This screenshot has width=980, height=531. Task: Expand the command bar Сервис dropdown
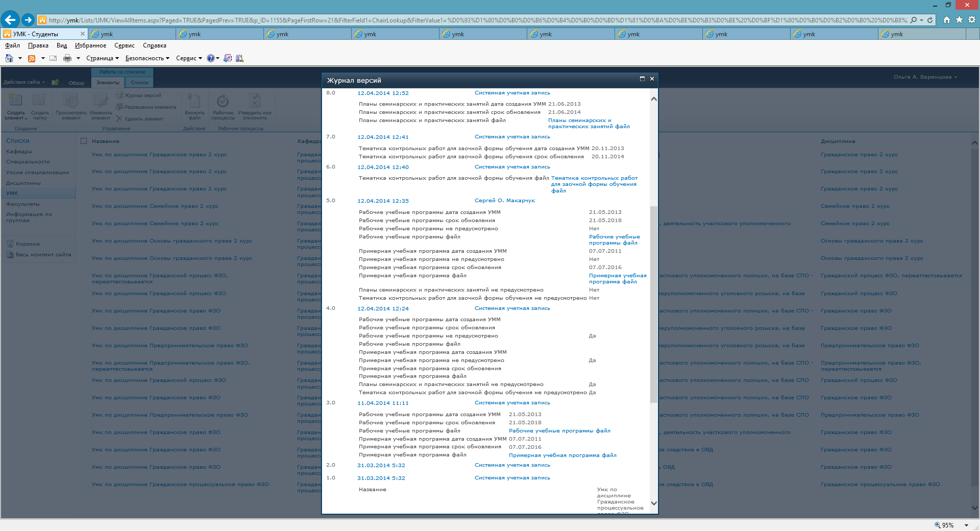(x=189, y=58)
